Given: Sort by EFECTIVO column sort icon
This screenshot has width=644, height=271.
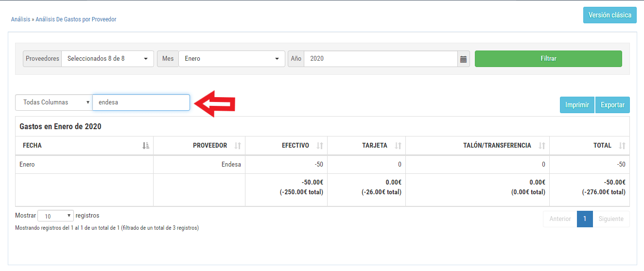Looking at the screenshot, I should (x=320, y=146).
